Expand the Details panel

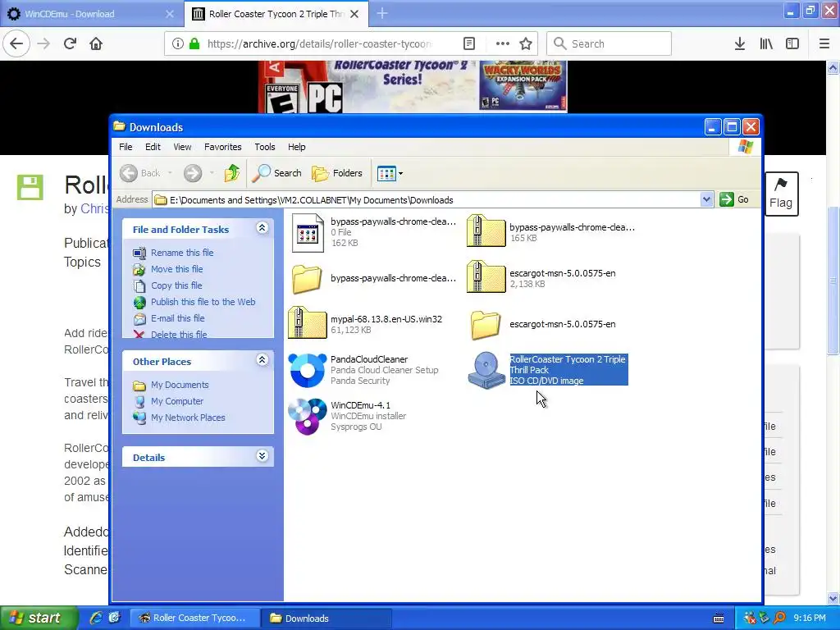(262, 456)
